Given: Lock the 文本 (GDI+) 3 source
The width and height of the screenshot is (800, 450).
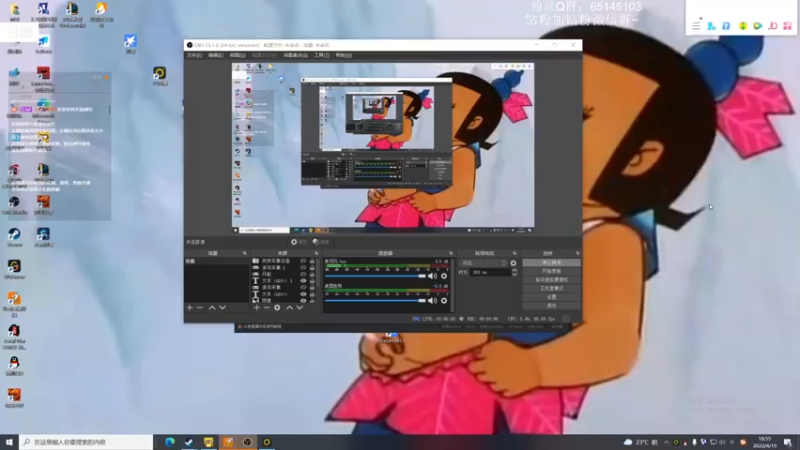Looking at the screenshot, I should click(x=312, y=281).
